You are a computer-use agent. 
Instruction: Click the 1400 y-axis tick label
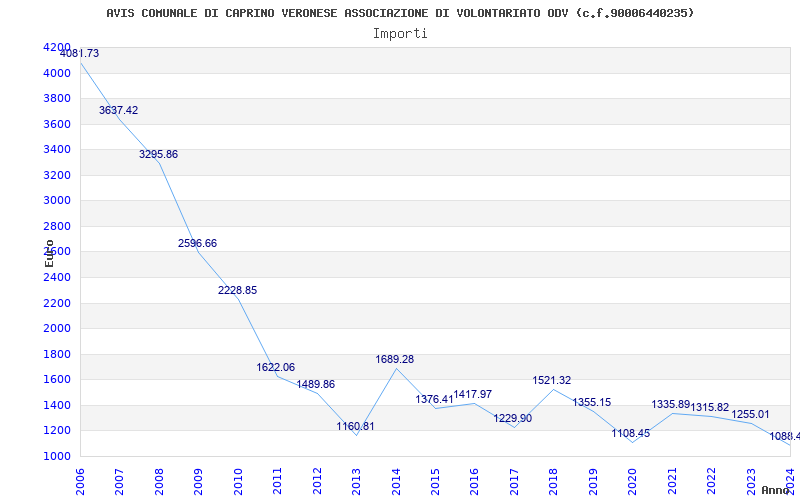tap(57, 405)
